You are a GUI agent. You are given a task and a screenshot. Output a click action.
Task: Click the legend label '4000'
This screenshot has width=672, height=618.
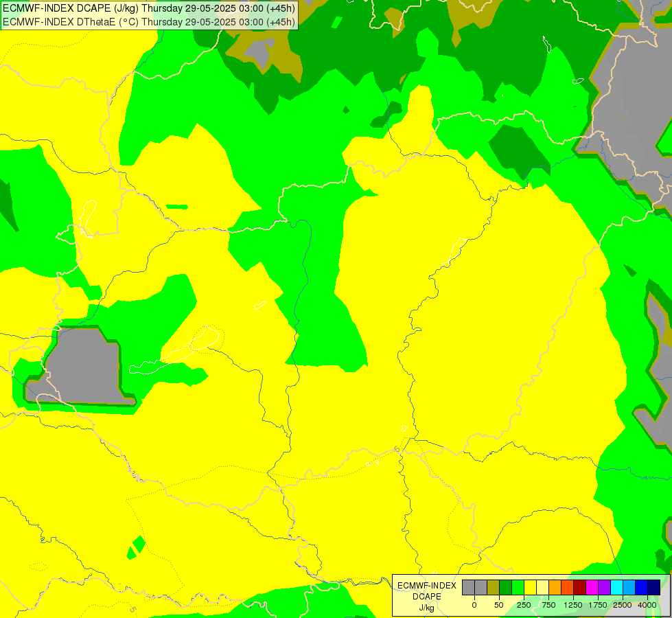coord(647,605)
